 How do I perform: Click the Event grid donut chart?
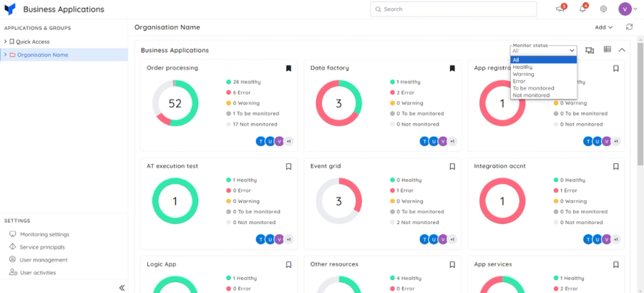click(x=339, y=201)
